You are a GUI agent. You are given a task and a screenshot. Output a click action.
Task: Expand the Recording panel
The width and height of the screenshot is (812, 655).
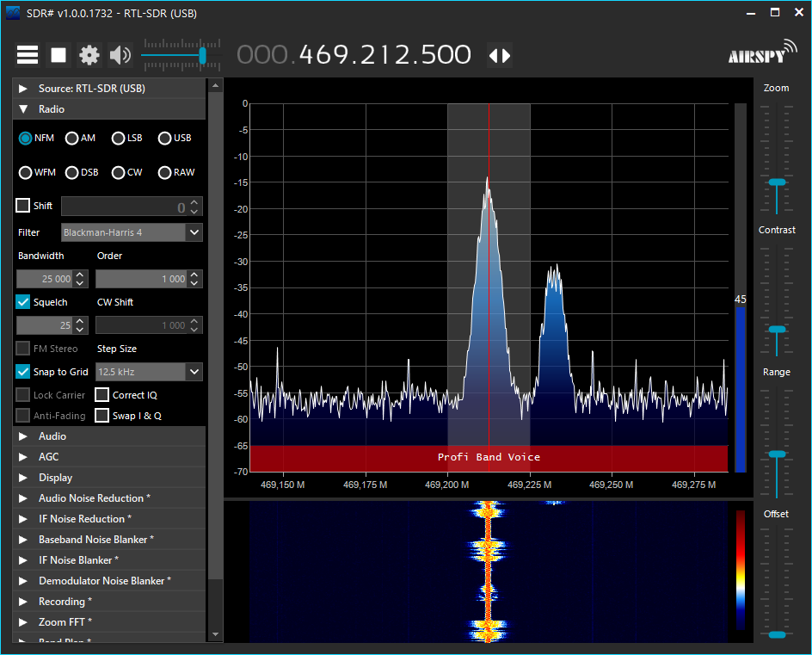(108, 601)
